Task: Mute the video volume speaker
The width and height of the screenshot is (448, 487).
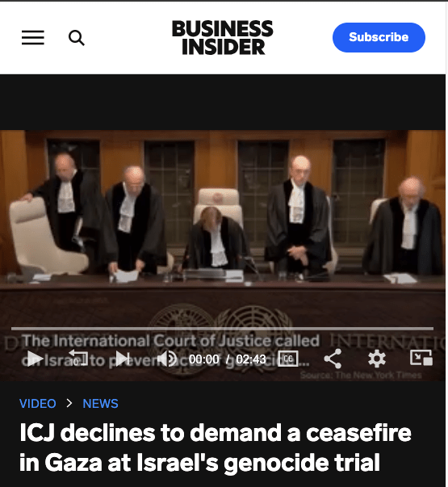Action: coord(167,359)
